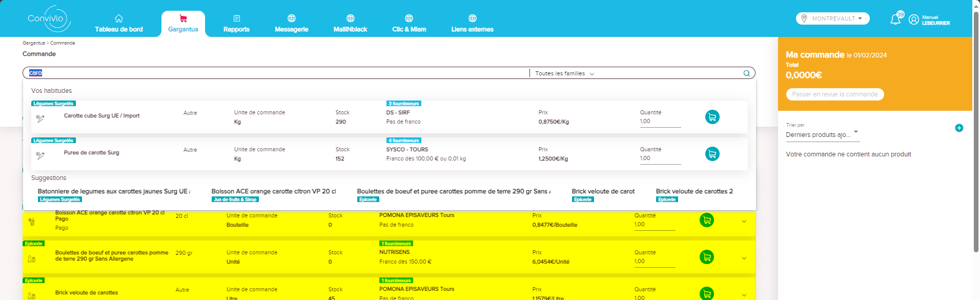Click the vegetable icon of Puree de carotte Surg
The image size is (980, 300).
pyautogui.click(x=40, y=155)
